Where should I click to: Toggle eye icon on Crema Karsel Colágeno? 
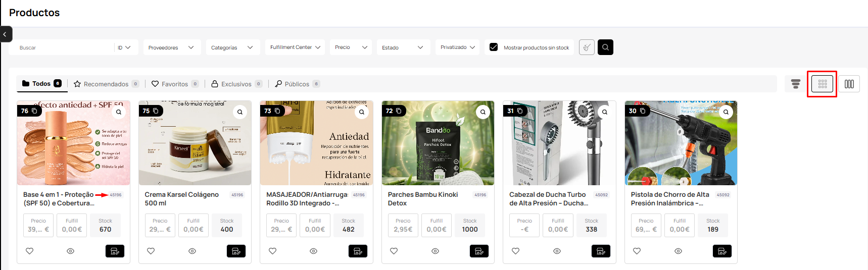tap(192, 251)
